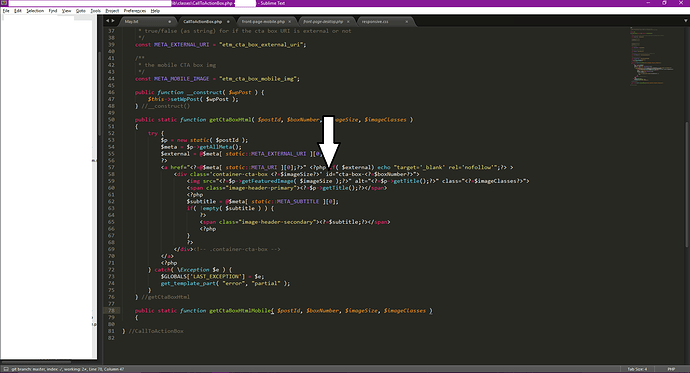Viewport: 690px width, 373px height.
Task: Open the Goto menu
Action: click(81, 11)
